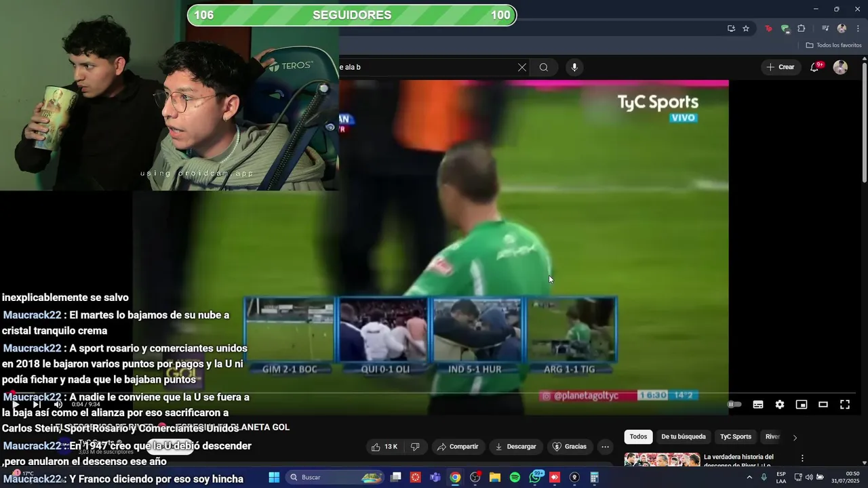The width and height of the screenshot is (868, 488).
Task: Open the green chat browser extension
Action: click(785, 28)
